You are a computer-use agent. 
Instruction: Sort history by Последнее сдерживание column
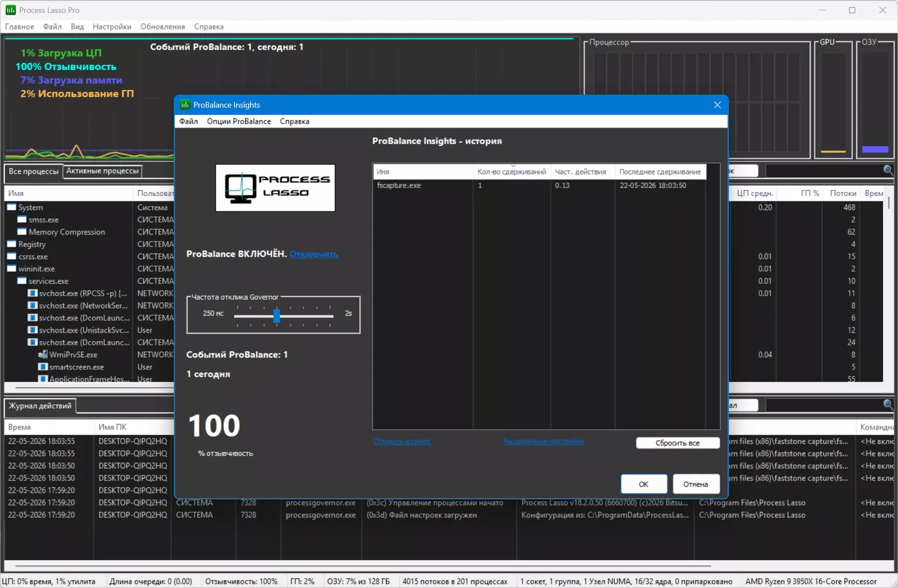click(661, 172)
